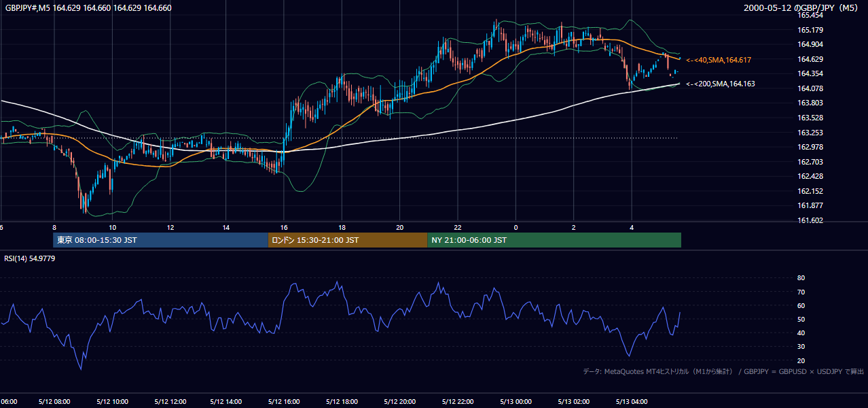
Task: Click the 40 SMA 164.617 orange label
Action: pos(719,60)
